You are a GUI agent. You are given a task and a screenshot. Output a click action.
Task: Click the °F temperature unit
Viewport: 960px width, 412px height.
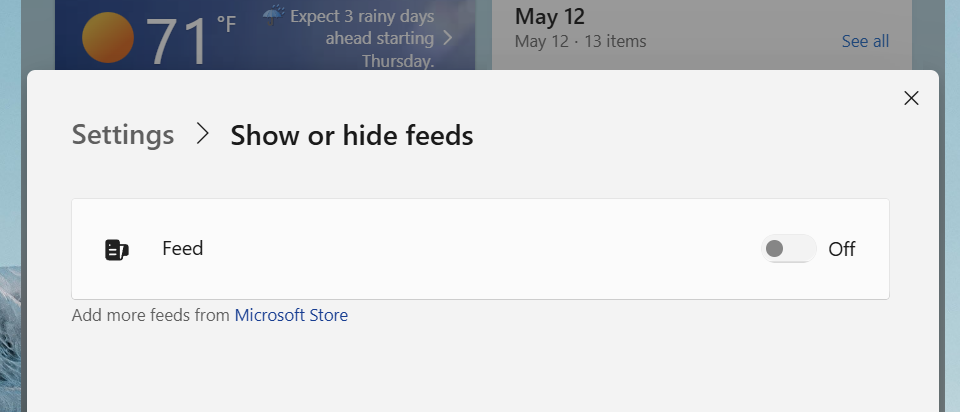click(226, 22)
